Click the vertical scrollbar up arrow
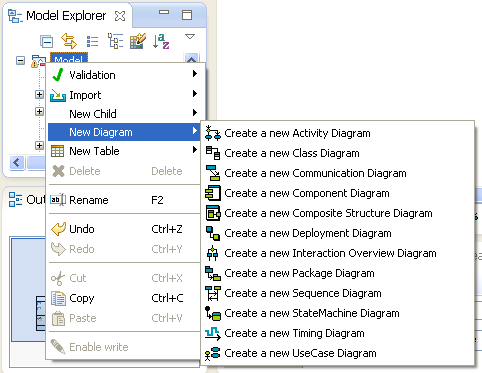The height and width of the screenshot is (373, 482). tap(191, 58)
